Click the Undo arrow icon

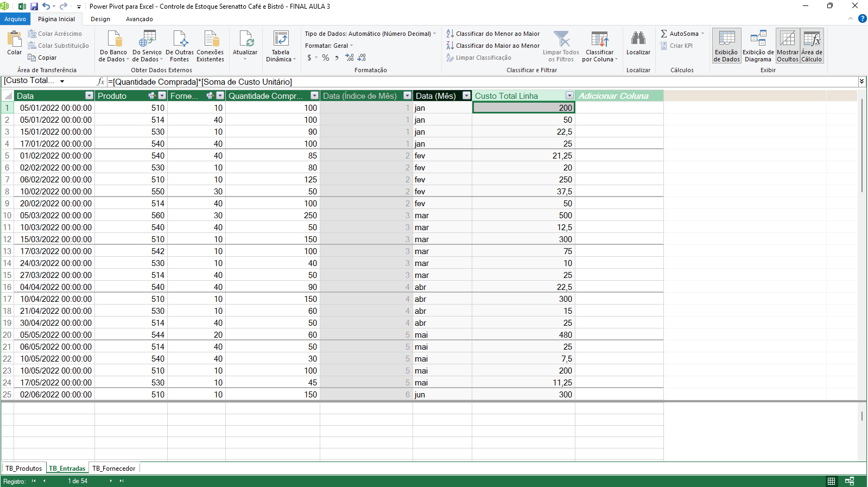tap(46, 7)
